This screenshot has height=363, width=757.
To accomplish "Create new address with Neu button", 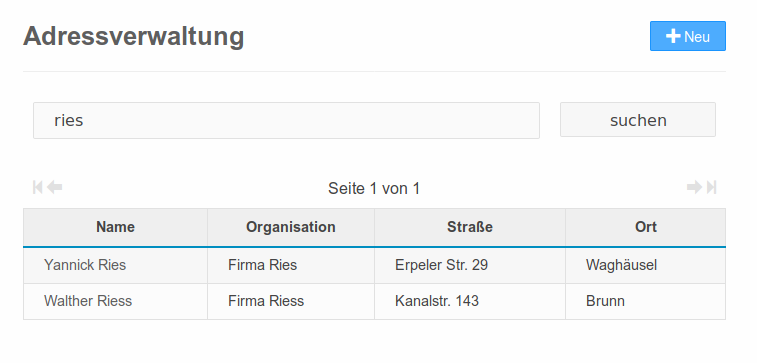I will click(687, 36).
